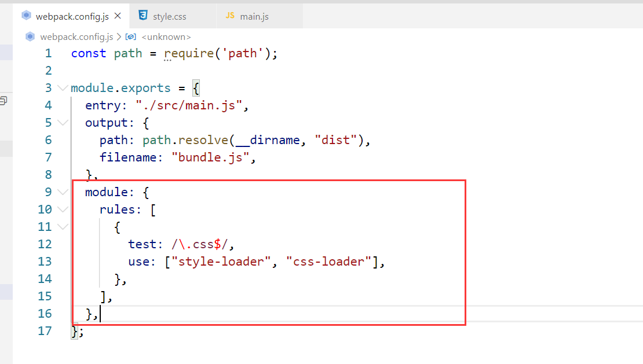Viewport: 643px width, 364px height.
Task: Click the "bundle.js" string
Action: click(210, 157)
